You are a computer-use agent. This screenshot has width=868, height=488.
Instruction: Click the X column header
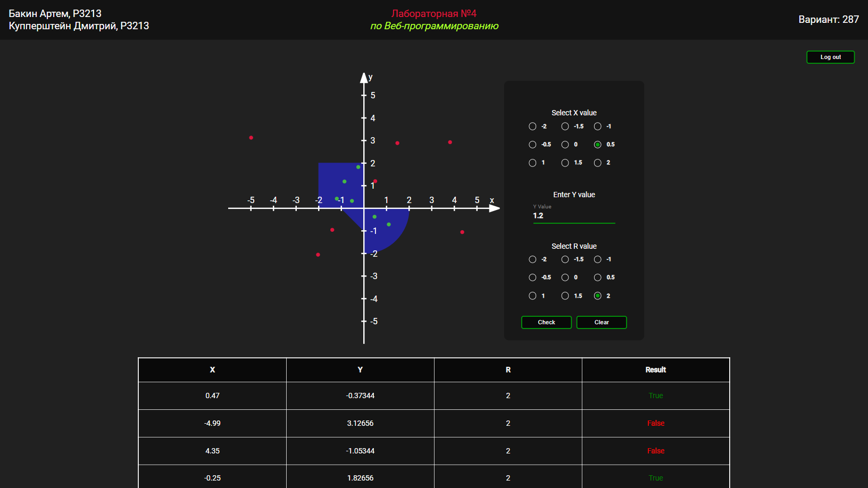pos(212,370)
